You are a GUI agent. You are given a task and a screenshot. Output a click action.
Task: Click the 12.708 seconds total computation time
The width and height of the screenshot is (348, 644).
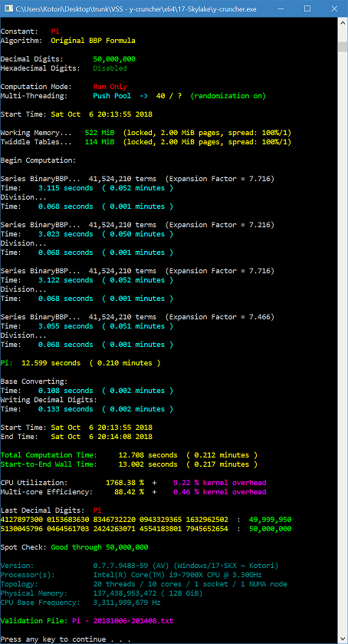(148, 455)
